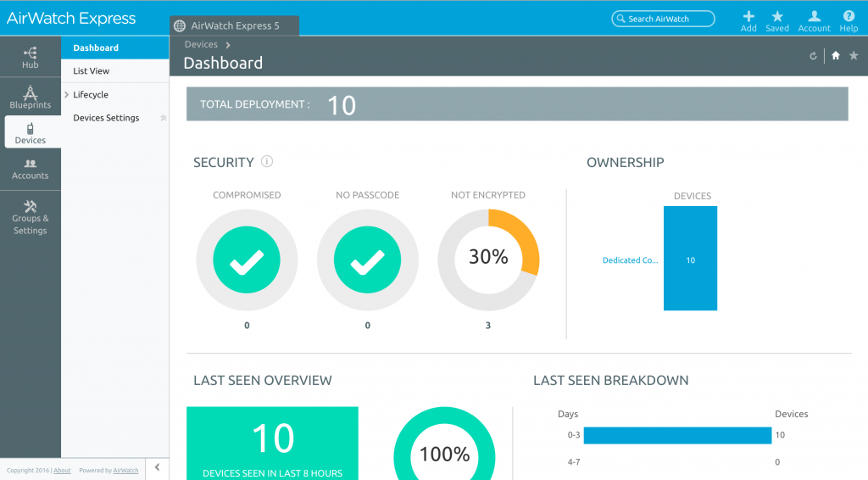Image resolution: width=868 pixels, height=480 pixels.
Task: Click the Security info icon
Action: (x=267, y=162)
